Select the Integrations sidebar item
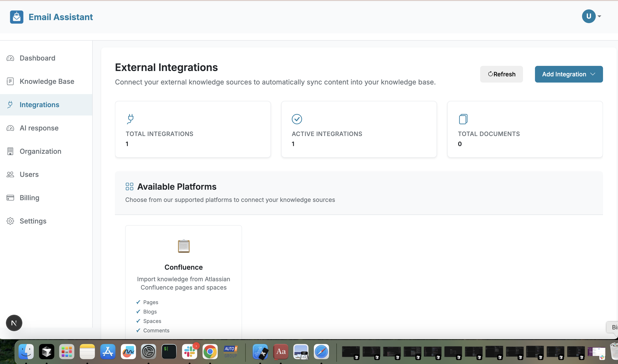Viewport: 618px width, 364px height. (46, 105)
